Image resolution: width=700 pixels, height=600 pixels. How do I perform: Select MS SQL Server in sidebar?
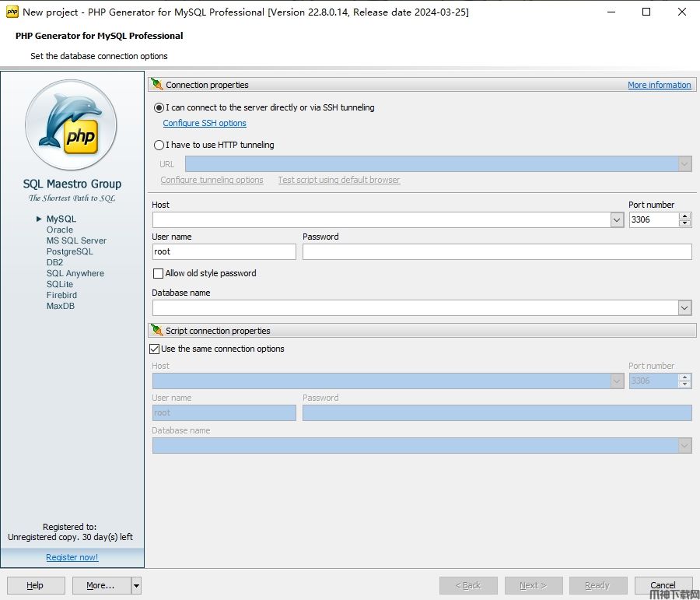click(x=76, y=240)
